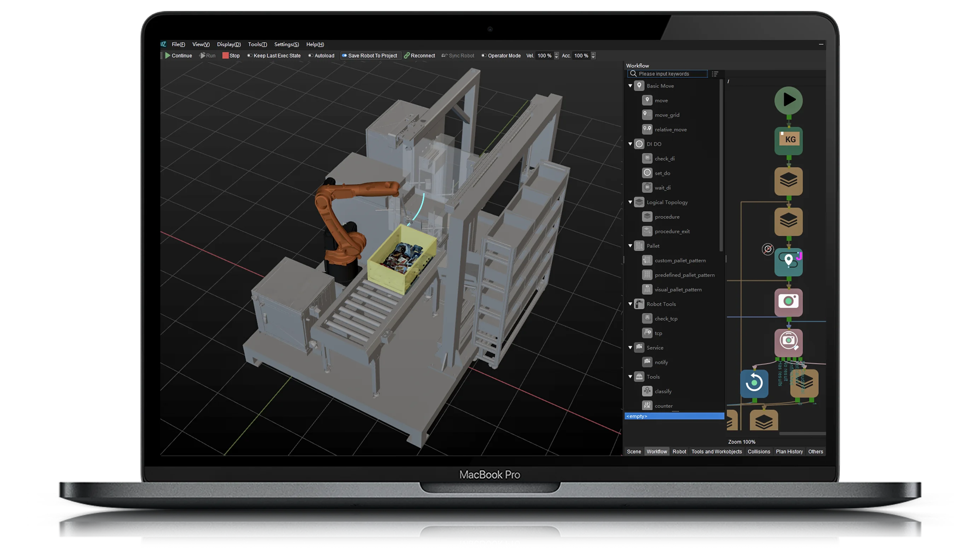Collapse the DI DO group
Screen dimensions: 980x551
click(x=630, y=144)
